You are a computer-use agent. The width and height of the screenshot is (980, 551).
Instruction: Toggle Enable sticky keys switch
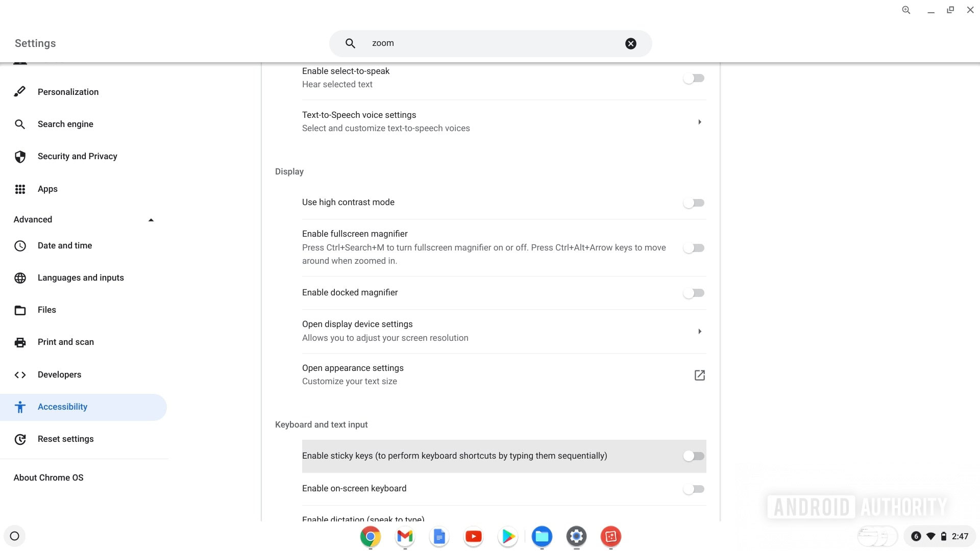point(693,456)
